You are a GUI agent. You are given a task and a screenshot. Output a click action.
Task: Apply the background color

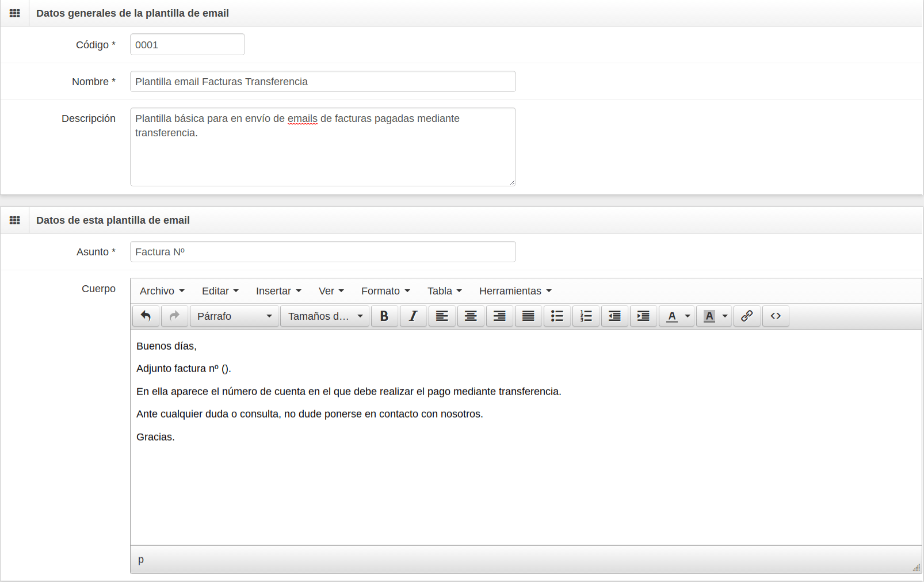coord(709,316)
